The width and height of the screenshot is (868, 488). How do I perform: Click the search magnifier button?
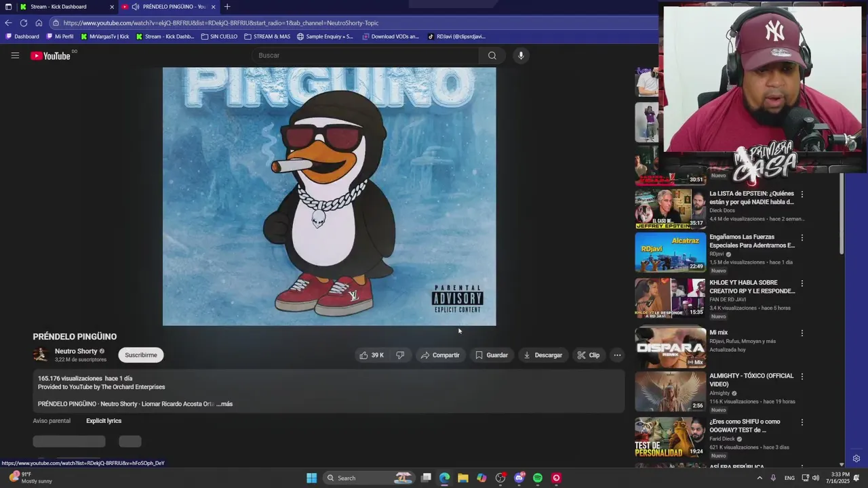click(492, 56)
